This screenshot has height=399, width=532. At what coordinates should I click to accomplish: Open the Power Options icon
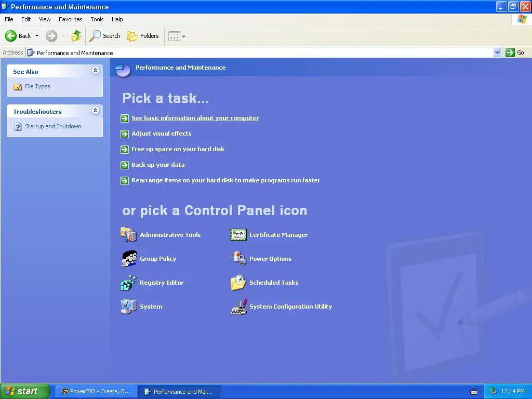click(x=238, y=259)
